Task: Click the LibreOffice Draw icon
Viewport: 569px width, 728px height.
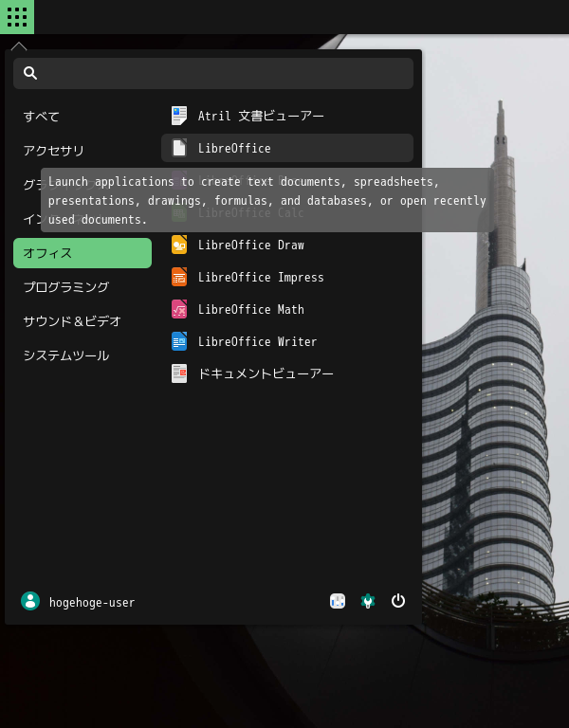Action: tap(179, 245)
